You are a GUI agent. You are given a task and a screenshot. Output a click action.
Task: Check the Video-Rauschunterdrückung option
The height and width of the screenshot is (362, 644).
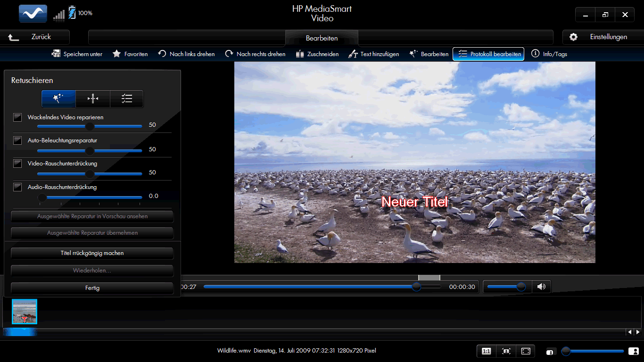pos(17,164)
